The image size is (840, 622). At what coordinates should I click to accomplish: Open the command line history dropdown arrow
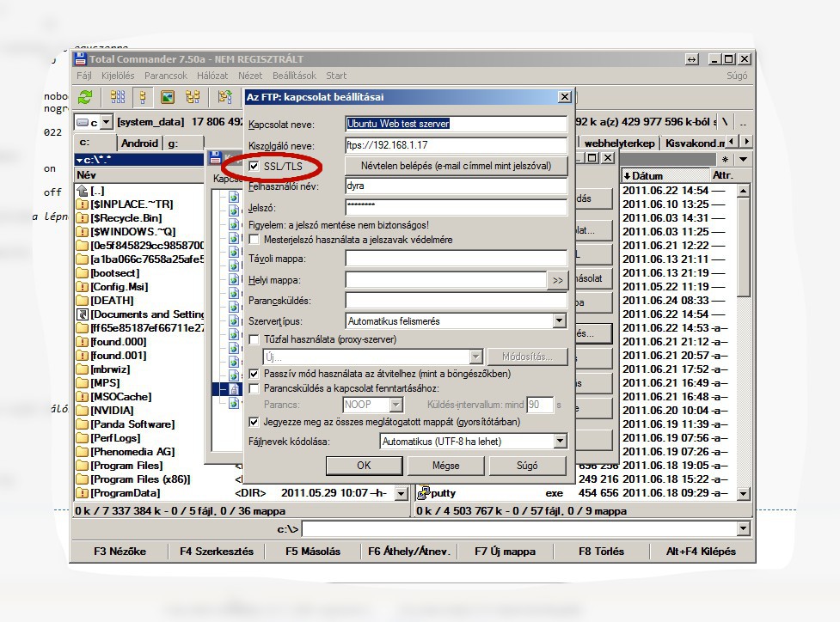pos(743,529)
